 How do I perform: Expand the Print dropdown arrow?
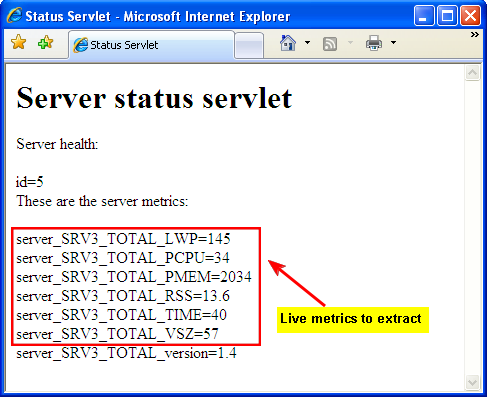click(393, 42)
